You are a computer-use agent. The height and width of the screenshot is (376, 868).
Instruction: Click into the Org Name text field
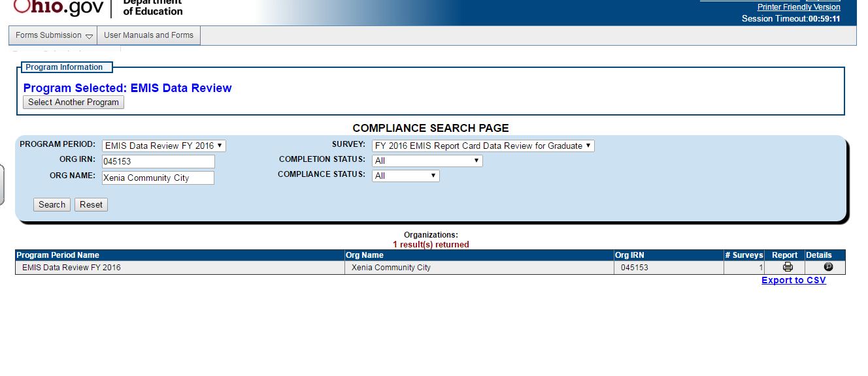coord(158,178)
